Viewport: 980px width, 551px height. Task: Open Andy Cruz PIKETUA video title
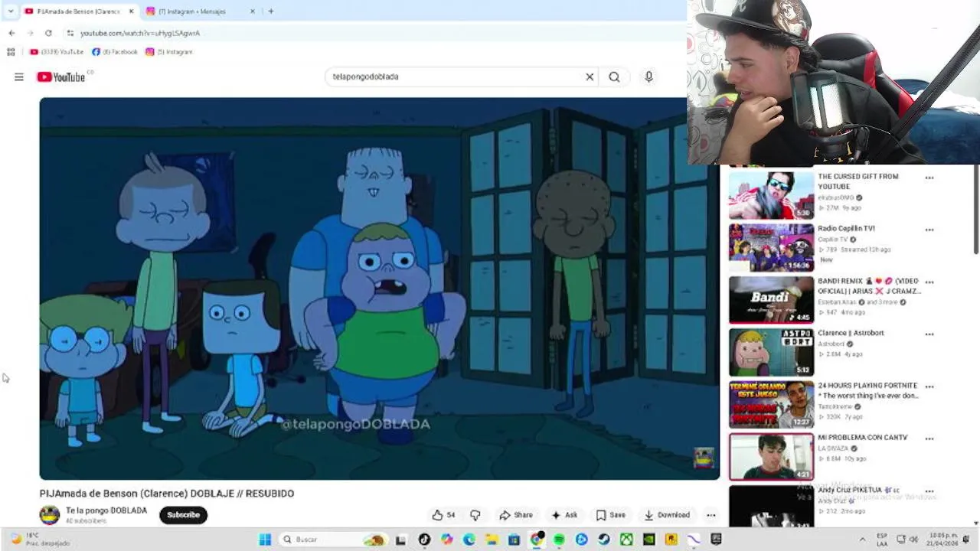(858, 490)
